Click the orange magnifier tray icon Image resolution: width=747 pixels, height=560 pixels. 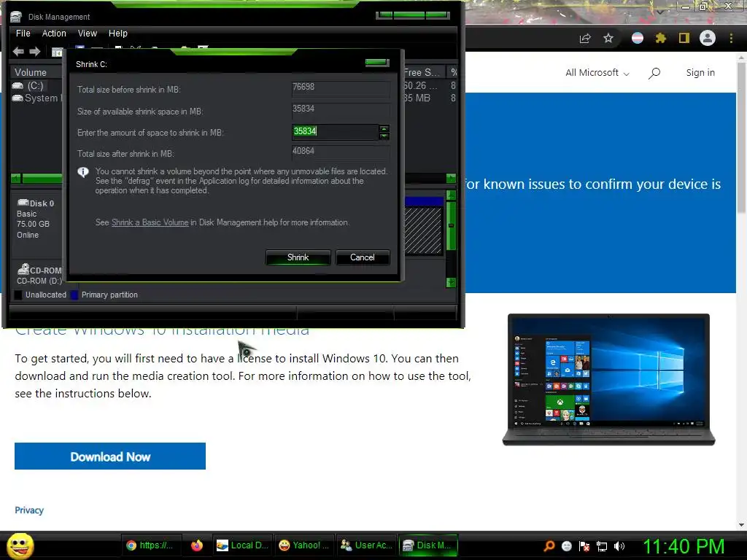click(549, 545)
